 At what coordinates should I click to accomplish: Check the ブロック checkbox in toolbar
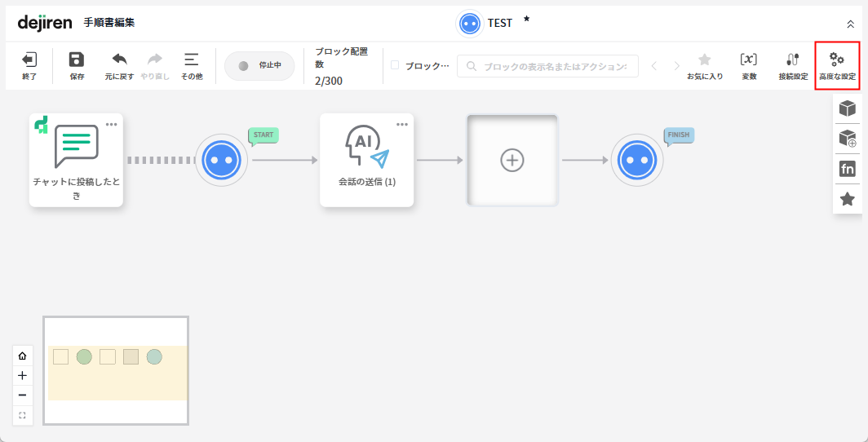click(x=395, y=65)
